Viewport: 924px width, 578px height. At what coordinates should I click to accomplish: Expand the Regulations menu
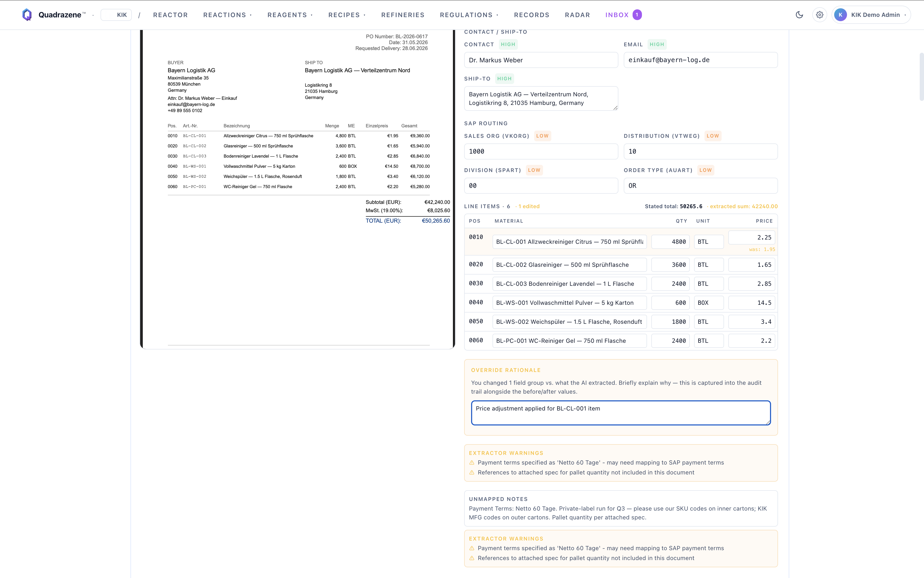pyautogui.click(x=469, y=15)
